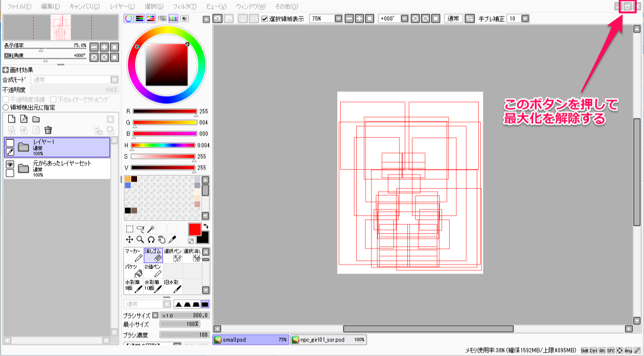Click the red foreground color swatch
The width and height of the screenshot is (644, 356).
coord(194,229)
